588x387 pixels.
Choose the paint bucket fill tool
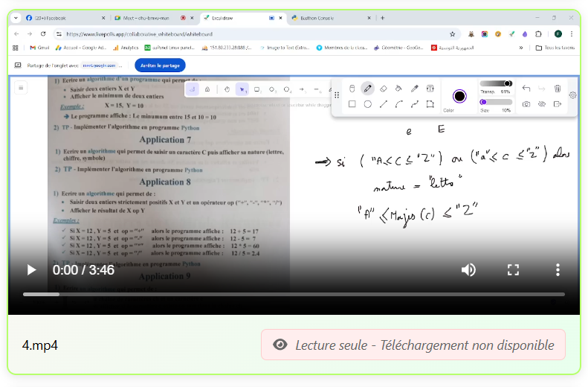pos(398,89)
